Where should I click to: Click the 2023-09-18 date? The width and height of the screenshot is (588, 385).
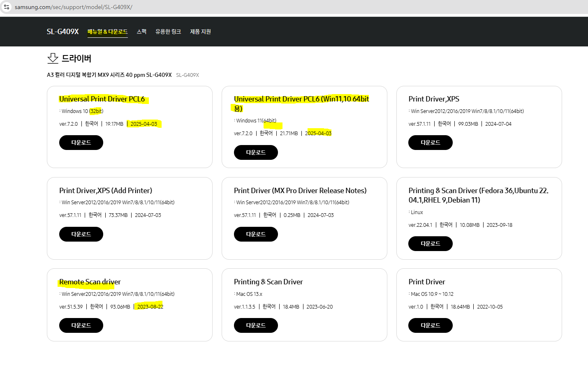click(x=500, y=225)
